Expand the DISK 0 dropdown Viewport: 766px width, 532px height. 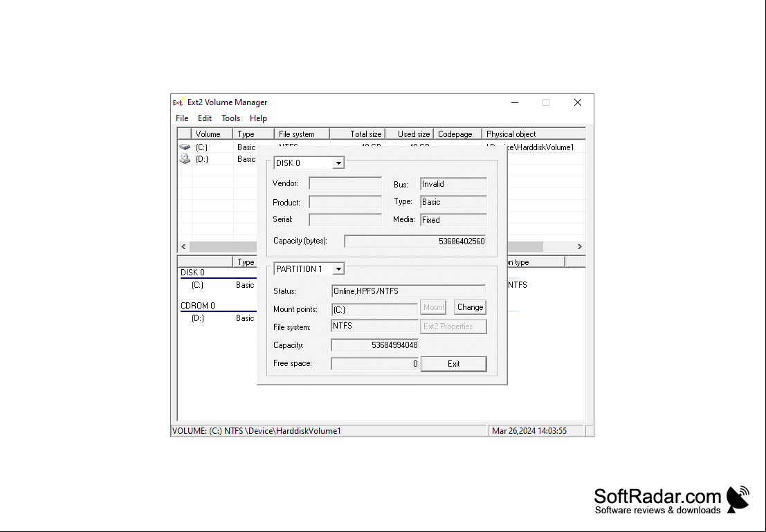click(x=338, y=163)
